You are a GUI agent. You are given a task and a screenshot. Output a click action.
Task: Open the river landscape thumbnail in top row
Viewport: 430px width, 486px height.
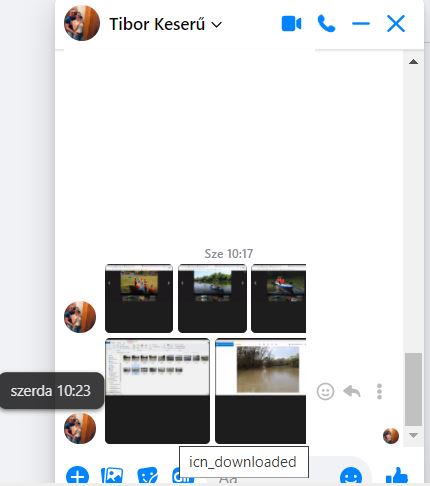click(212, 298)
